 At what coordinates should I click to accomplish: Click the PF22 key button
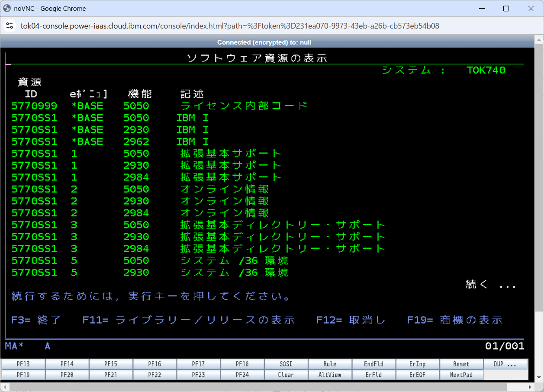click(155, 375)
